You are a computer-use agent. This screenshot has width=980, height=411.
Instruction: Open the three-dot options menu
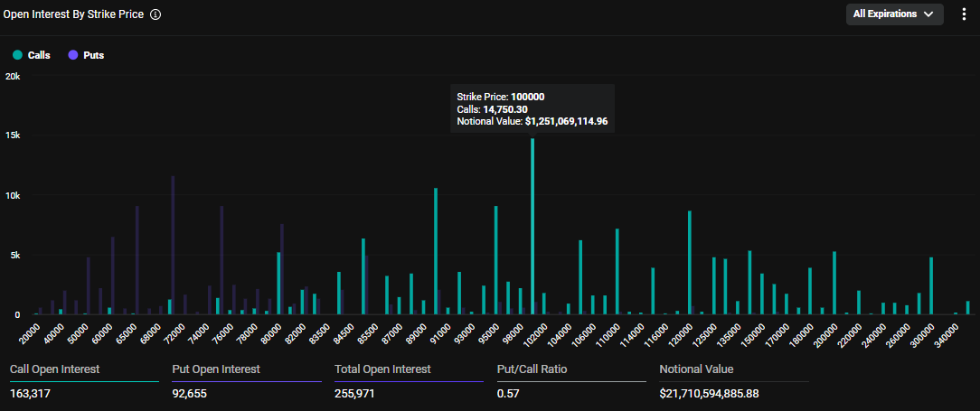(964, 14)
